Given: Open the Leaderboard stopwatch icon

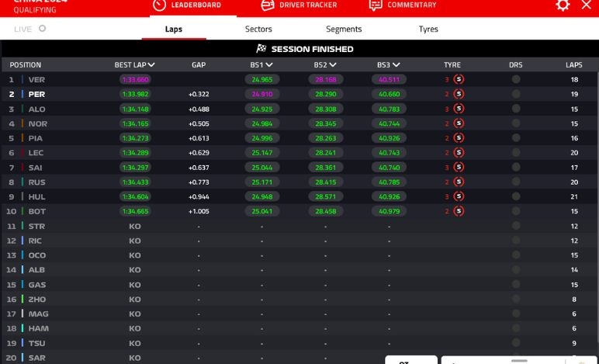Looking at the screenshot, I should click(x=159, y=5).
